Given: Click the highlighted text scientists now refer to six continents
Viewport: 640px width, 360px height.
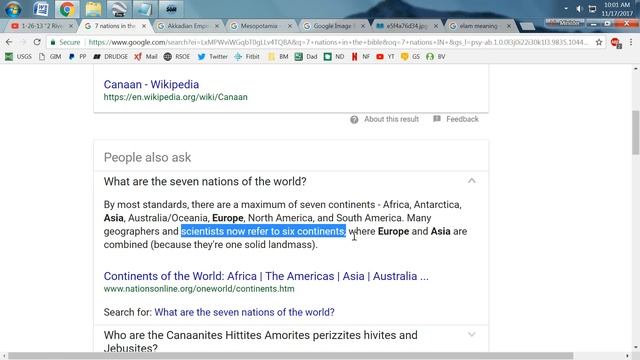Looking at the screenshot, I should pos(263,231).
